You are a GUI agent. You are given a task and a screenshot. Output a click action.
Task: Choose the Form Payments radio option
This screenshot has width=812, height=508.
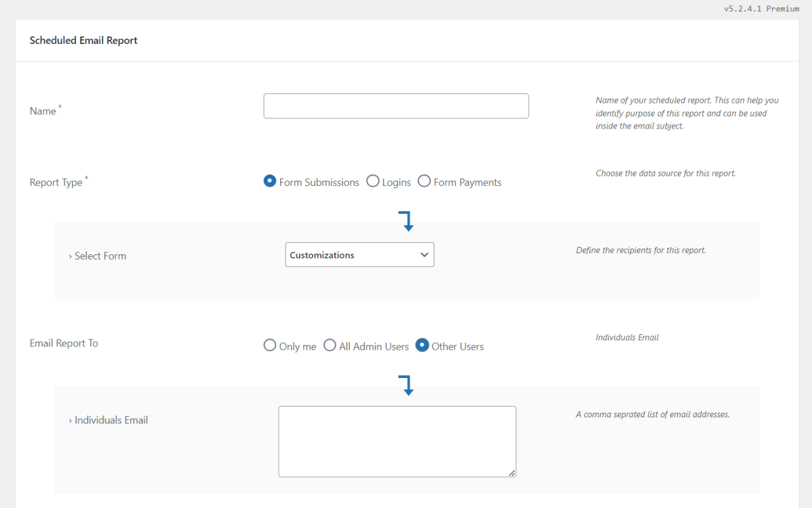424,181
